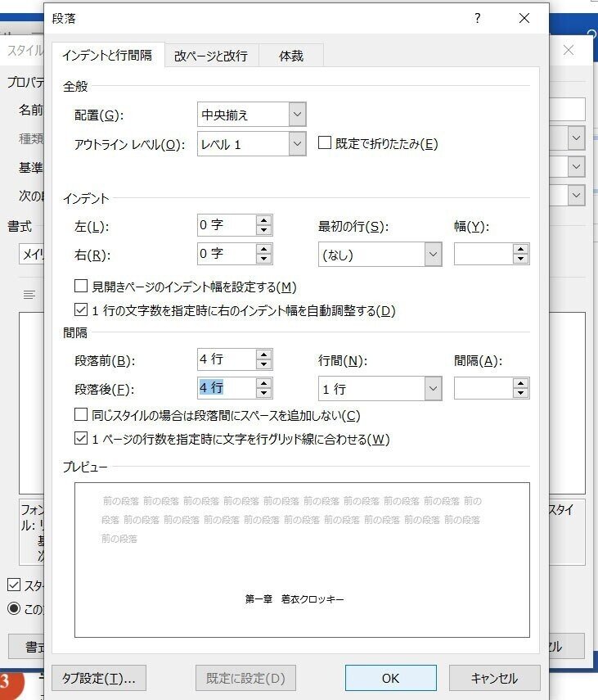Increase 間隔 value with up arrow
This screenshot has height=700, width=598.
521,383
